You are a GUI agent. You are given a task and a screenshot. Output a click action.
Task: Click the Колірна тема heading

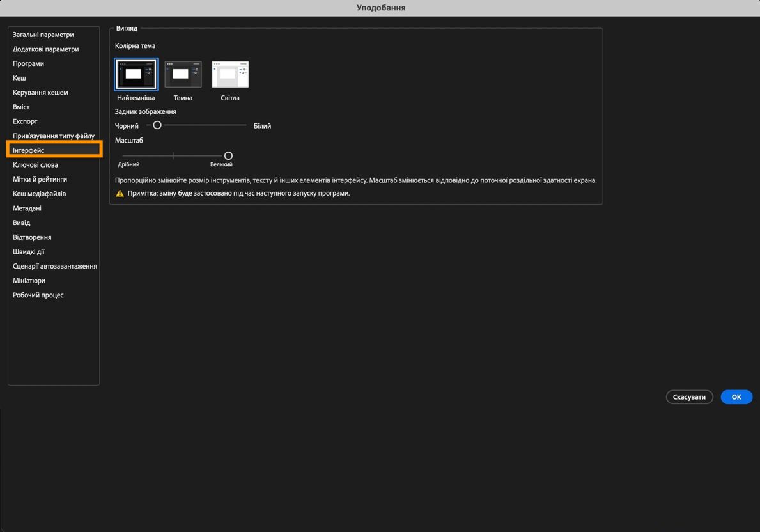coord(136,46)
